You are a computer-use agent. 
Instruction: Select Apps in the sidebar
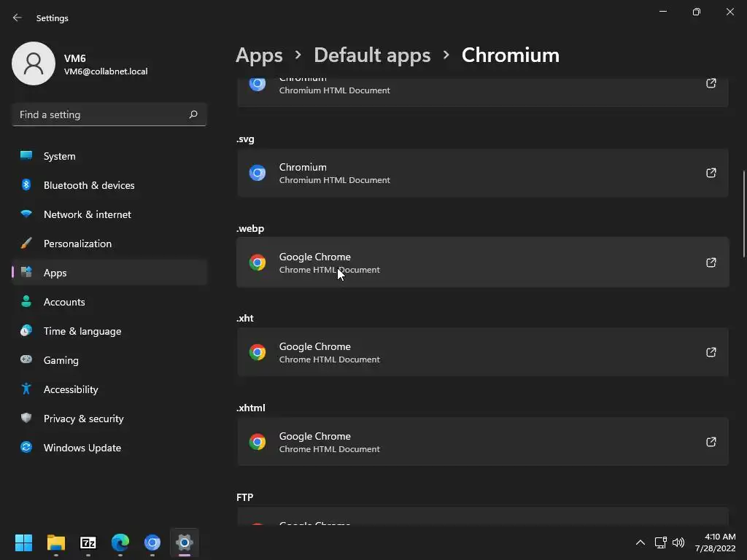click(x=109, y=273)
